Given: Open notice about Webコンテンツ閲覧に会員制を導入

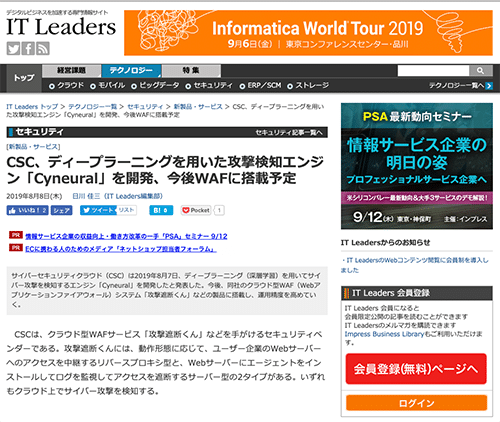Looking at the screenshot, I should 415,265.
